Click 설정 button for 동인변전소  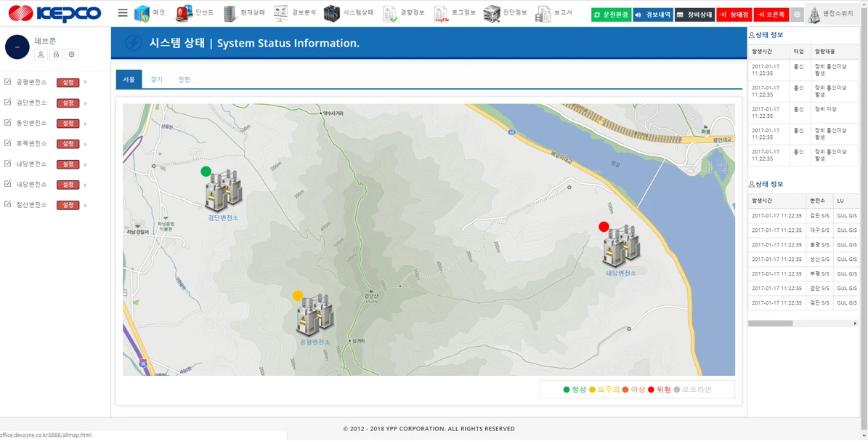(68, 124)
